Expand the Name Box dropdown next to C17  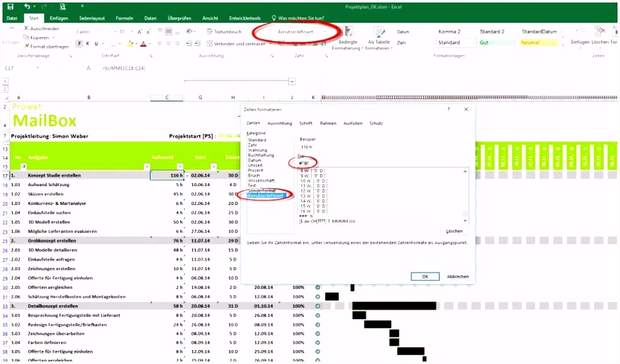38,68
